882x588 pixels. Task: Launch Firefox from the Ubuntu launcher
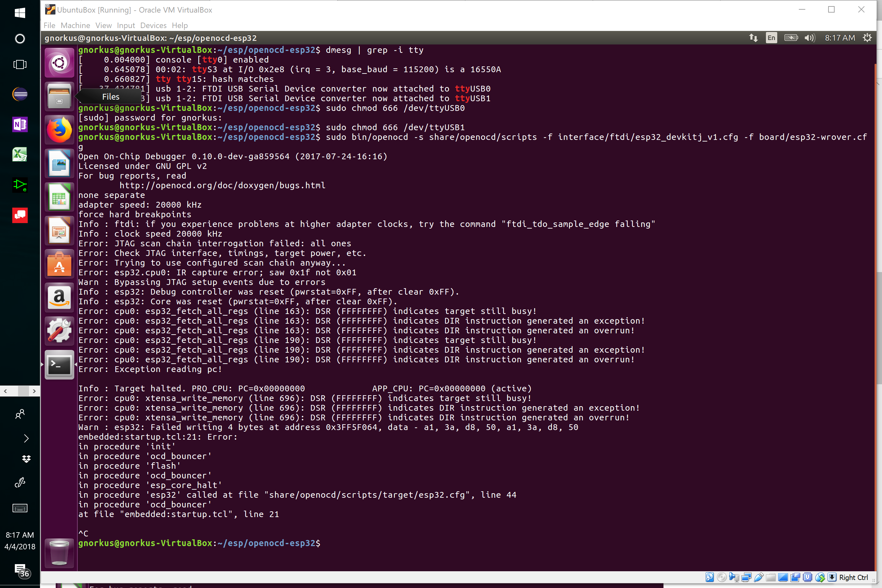tap(59, 130)
